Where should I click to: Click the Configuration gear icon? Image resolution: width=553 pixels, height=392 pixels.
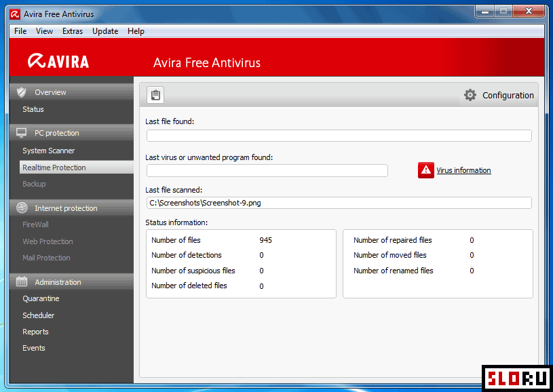click(x=470, y=95)
